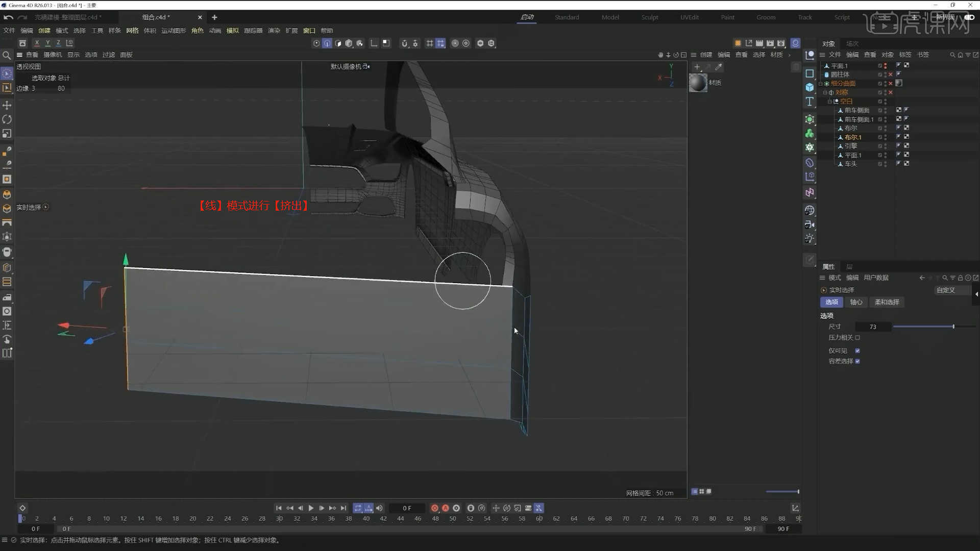The image size is (980, 551).
Task: Select the Move tool in left toolbar
Action: [x=7, y=105]
